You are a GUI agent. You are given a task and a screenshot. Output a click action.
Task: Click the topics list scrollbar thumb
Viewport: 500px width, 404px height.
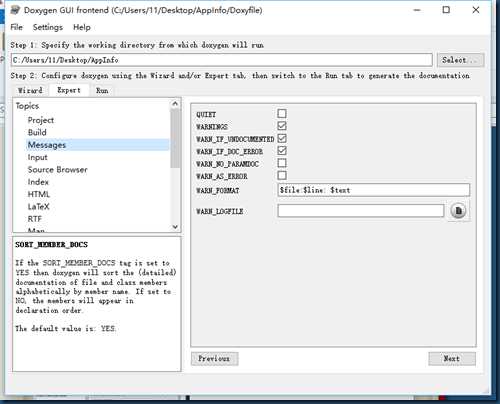[175, 138]
